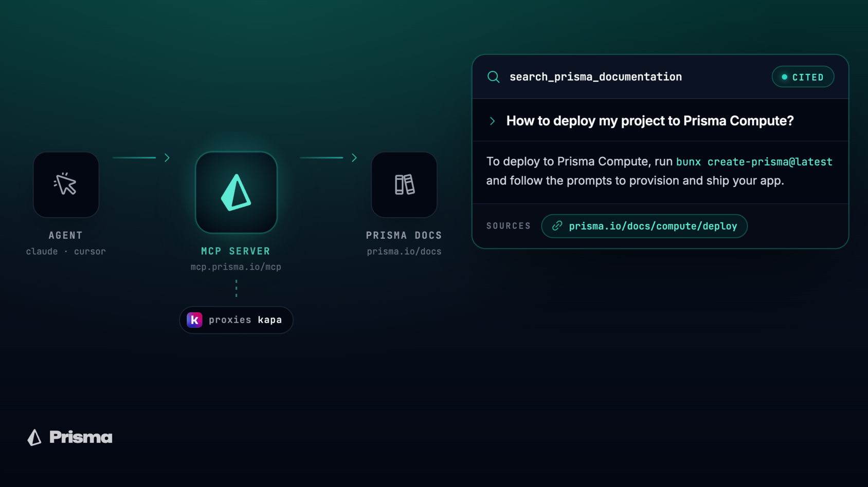Click the CITED status badge
Screen dimensions: 868x487
[803, 77]
